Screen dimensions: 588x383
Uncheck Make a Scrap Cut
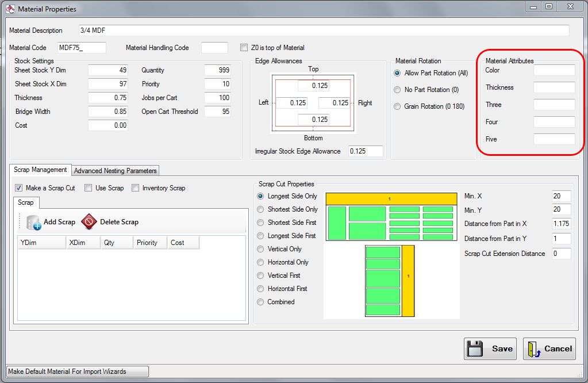[x=19, y=188]
